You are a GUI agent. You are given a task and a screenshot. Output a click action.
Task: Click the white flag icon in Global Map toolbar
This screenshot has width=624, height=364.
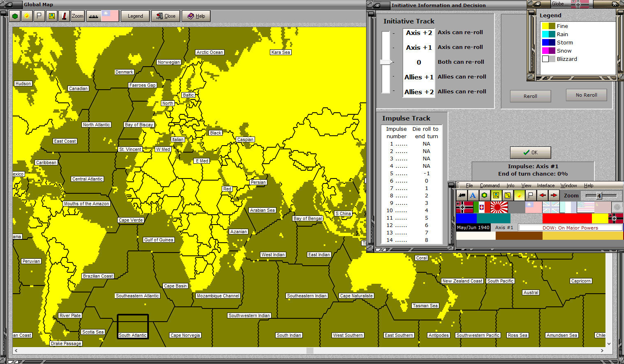click(39, 16)
